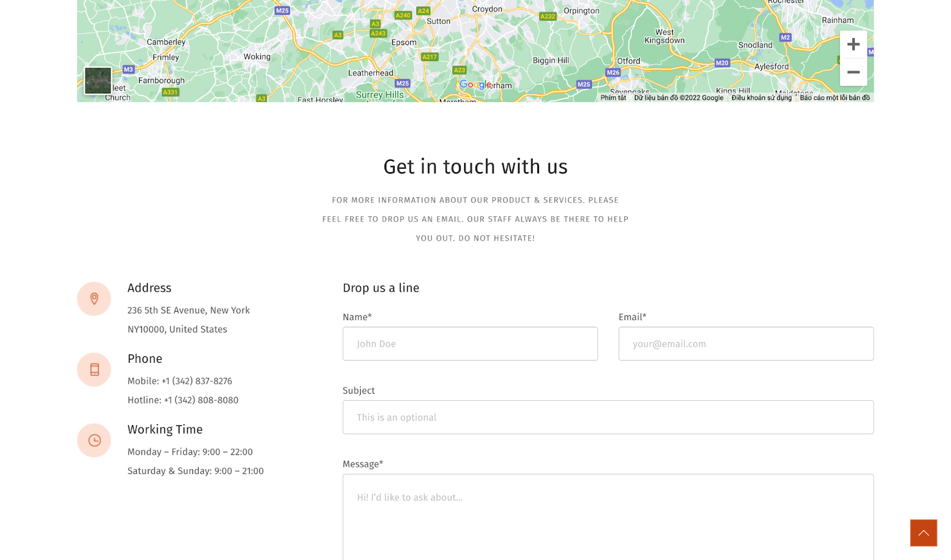This screenshot has height=560, width=951.
Task: Click 'Saturday & Sunday: 9:00 – 21:00' text
Action: pos(196,471)
